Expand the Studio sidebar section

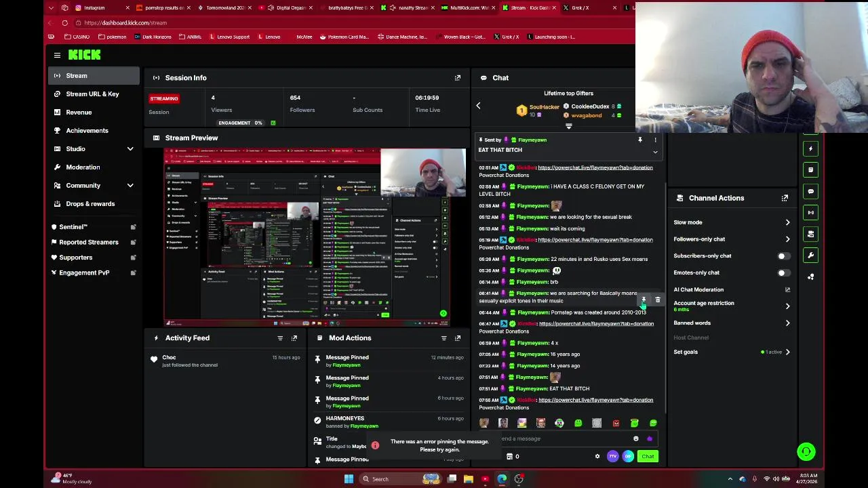click(x=130, y=148)
